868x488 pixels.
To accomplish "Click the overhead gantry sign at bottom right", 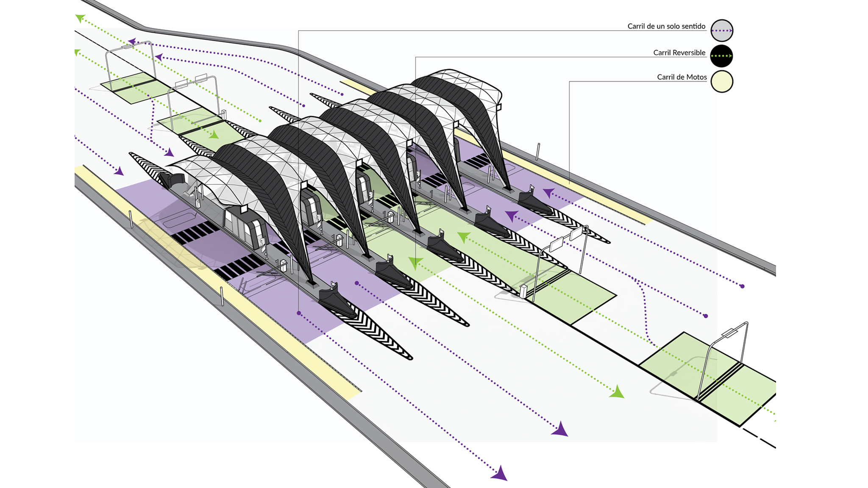I will pos(731,333).
